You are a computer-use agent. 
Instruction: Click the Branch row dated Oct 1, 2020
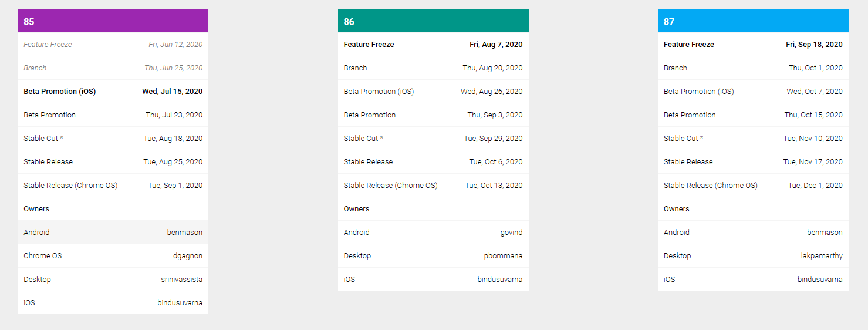click(x=753, y=68)
